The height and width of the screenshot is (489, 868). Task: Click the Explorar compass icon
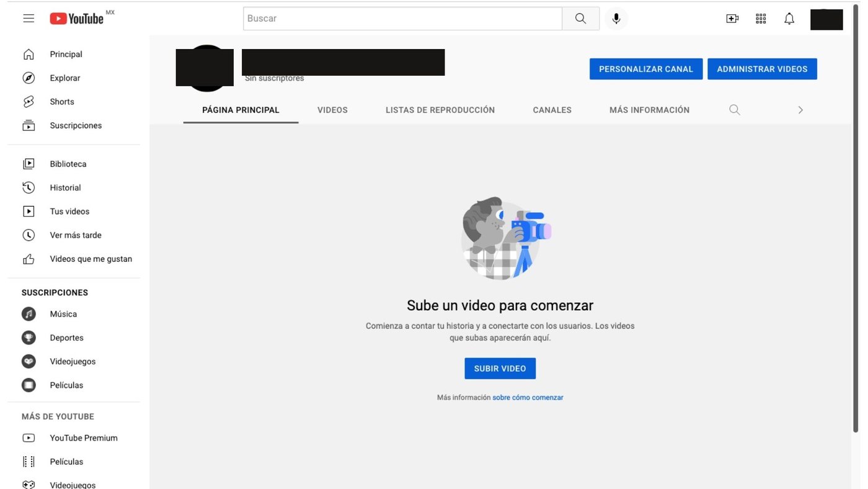[29, 78]
